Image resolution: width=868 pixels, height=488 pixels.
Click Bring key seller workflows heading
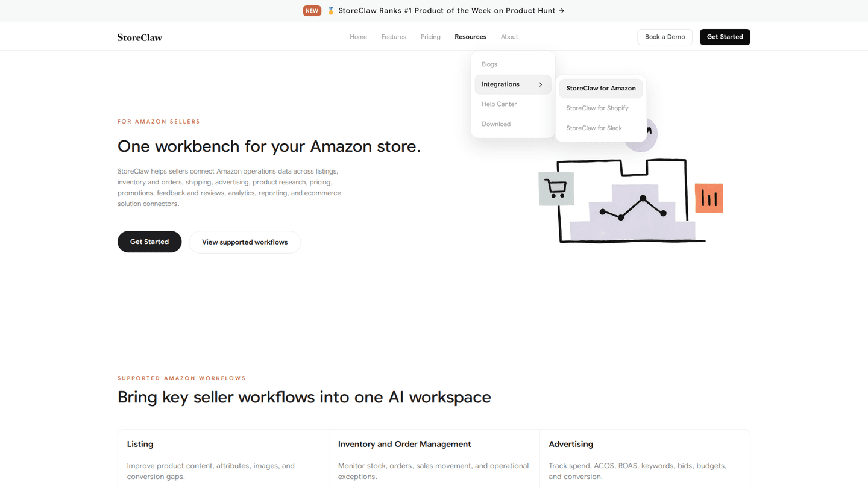[304, 397]
